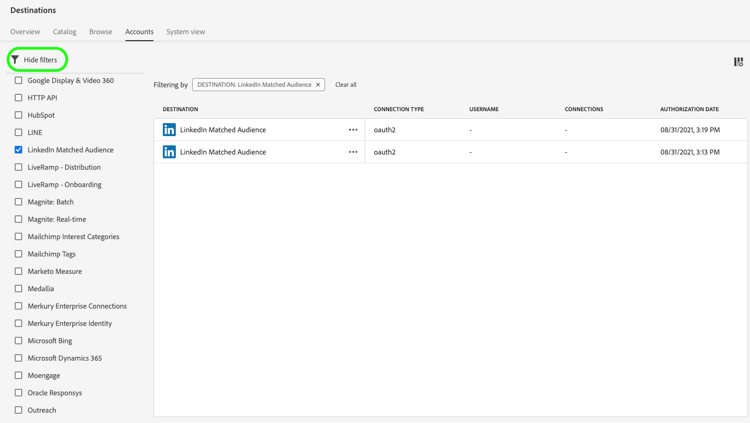Open more actions for 3:19 PM LinkedIn row
This screenshot has width=750, height=423.
[353, 130]
